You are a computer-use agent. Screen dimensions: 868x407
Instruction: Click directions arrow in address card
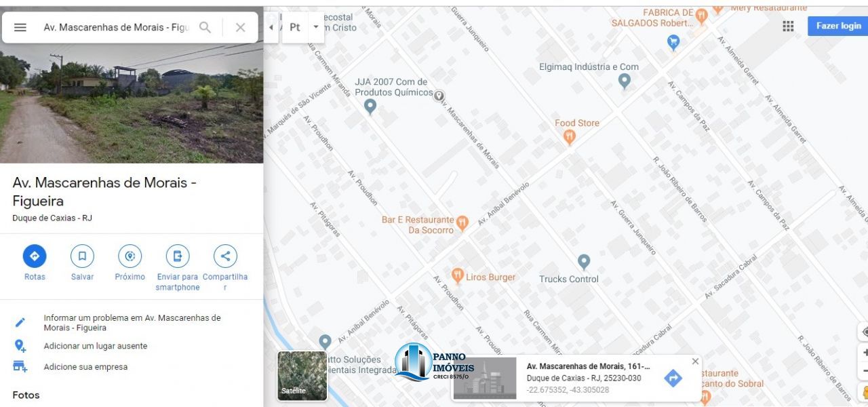point(673,378)
